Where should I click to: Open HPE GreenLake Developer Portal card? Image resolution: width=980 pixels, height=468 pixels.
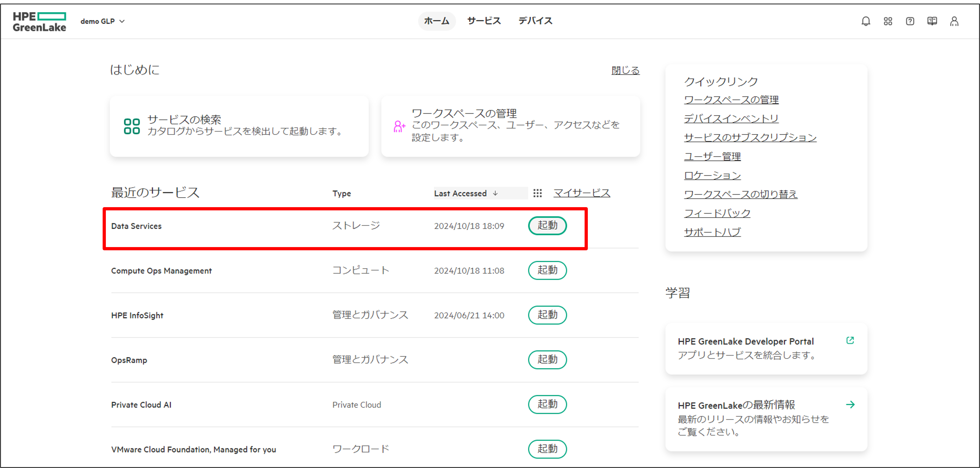(x=766, y=349)
